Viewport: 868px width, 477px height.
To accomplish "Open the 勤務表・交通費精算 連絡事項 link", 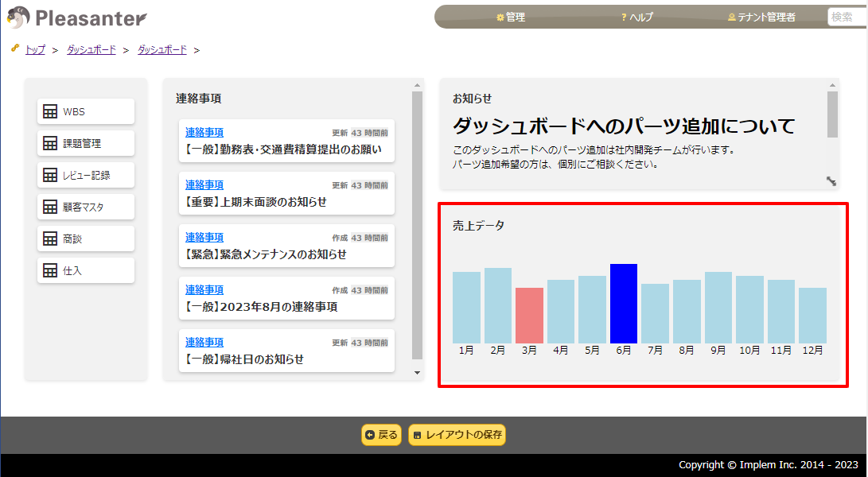I will coord(204,131).
